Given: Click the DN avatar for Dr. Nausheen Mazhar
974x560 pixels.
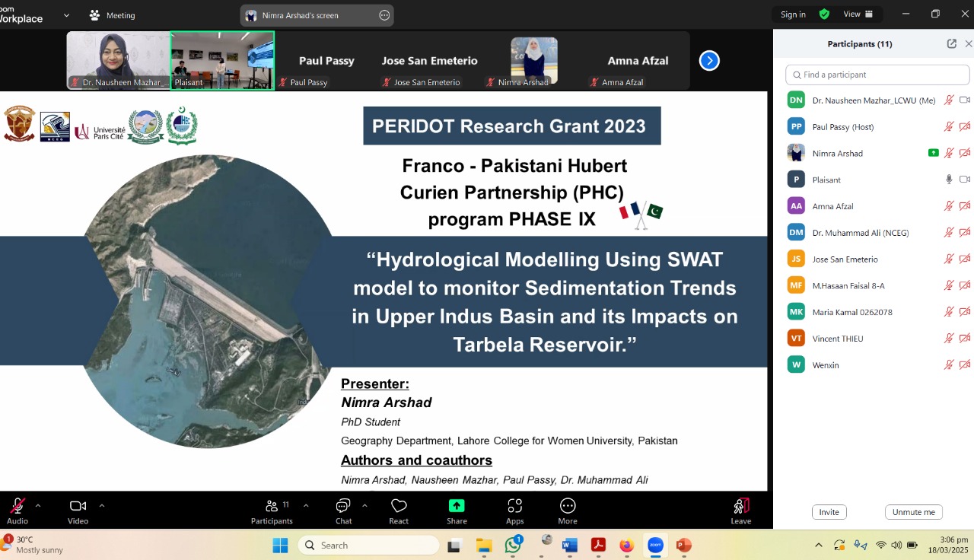Looking at the screenshot, I should 796,100.
